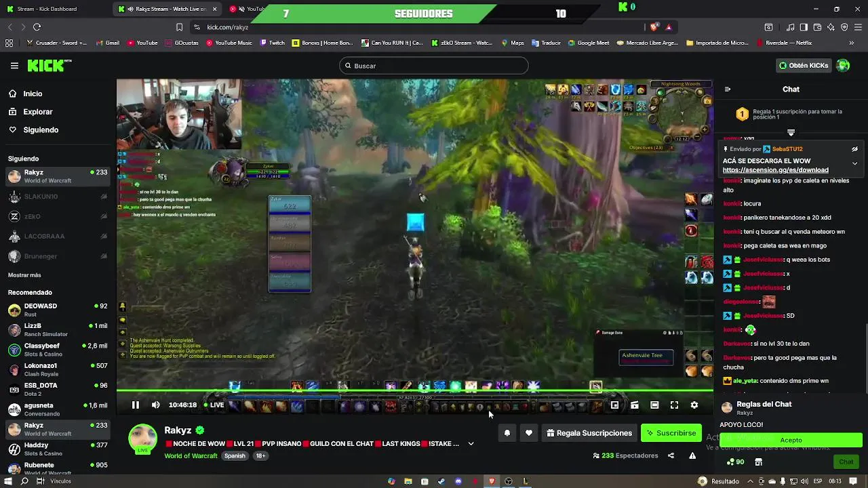Open recommended channel Classybeef
This screenshot has width=868, height=488.
coord(58,350)
